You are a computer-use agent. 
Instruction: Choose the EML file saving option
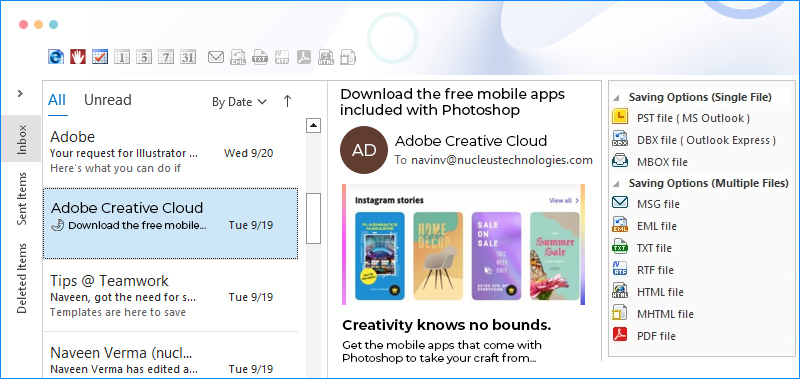tap(658, 225)
